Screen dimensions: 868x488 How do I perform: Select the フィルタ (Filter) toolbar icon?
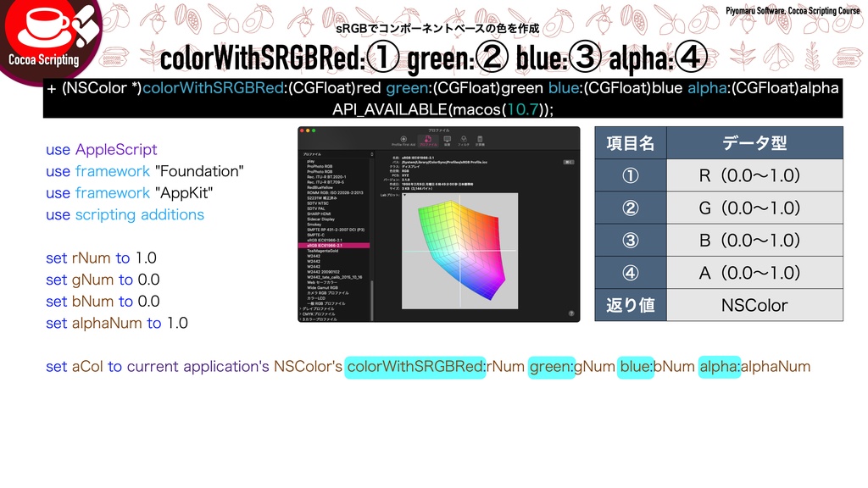point(464,141)
